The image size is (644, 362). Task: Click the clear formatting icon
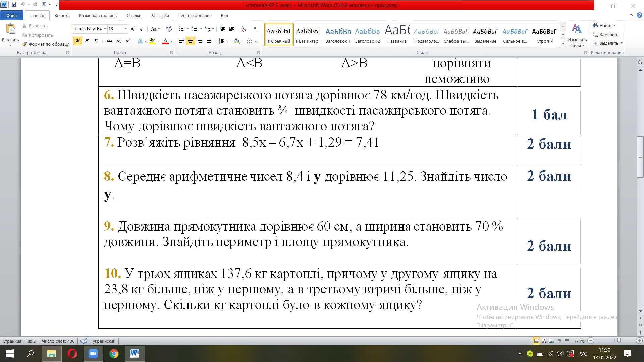(x=169, y=29)
